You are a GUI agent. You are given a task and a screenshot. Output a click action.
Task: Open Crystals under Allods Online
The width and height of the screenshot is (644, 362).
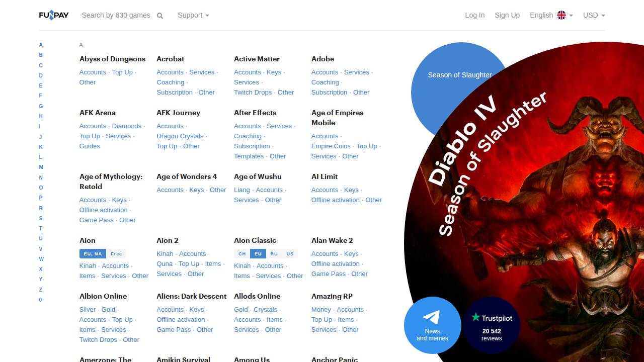point(266,310)
